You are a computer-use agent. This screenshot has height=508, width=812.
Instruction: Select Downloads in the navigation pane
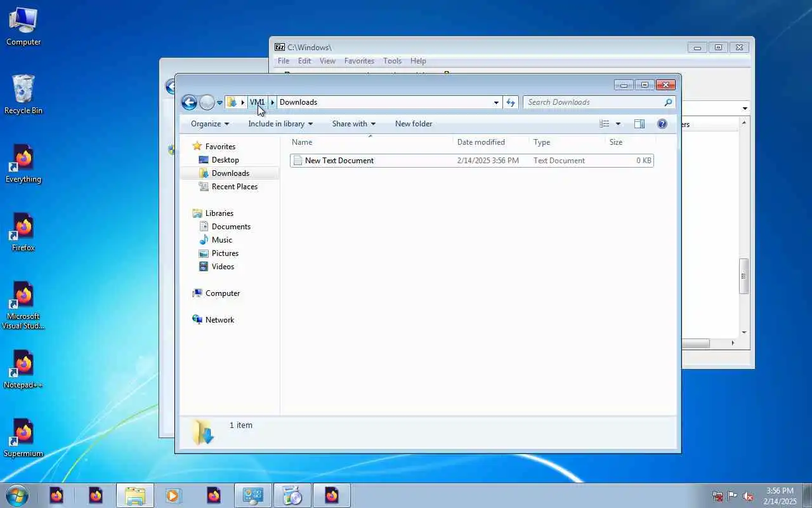(x=230, y=173)
